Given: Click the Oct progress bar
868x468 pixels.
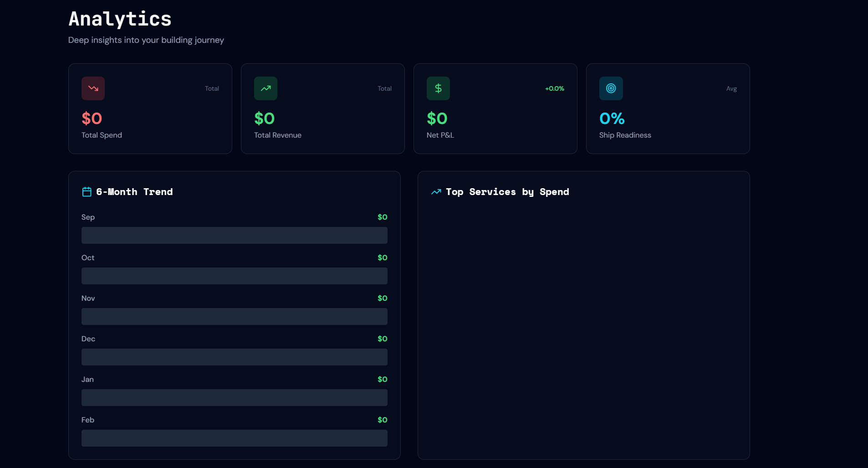Looking at the screenshot, I should (x=234, y=276).
